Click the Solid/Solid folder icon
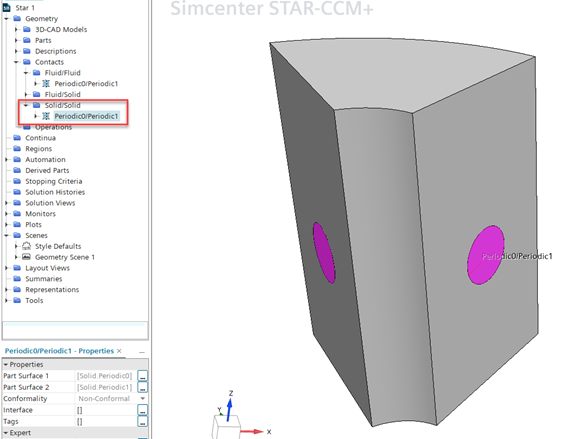The height and width of the screenshot is (439, 573). coord(37,105)
